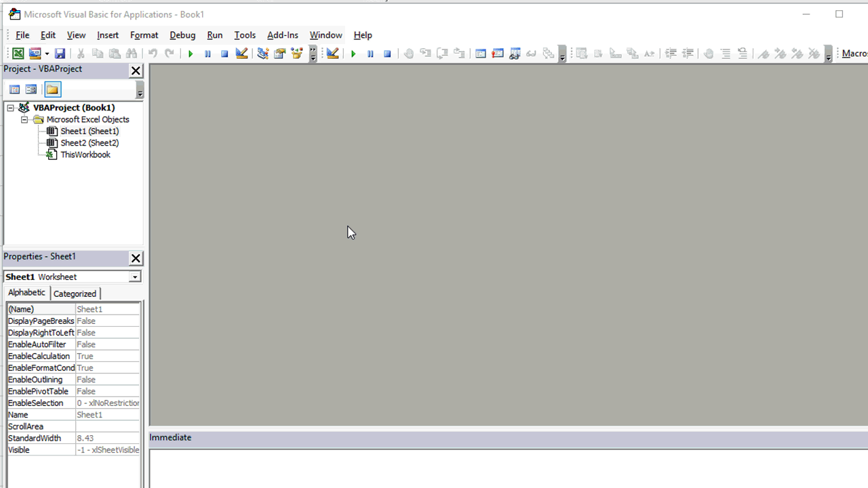Click the View Microsoft Excel icon
Viewport: 868px width, 488px height.
click(17, 54)
